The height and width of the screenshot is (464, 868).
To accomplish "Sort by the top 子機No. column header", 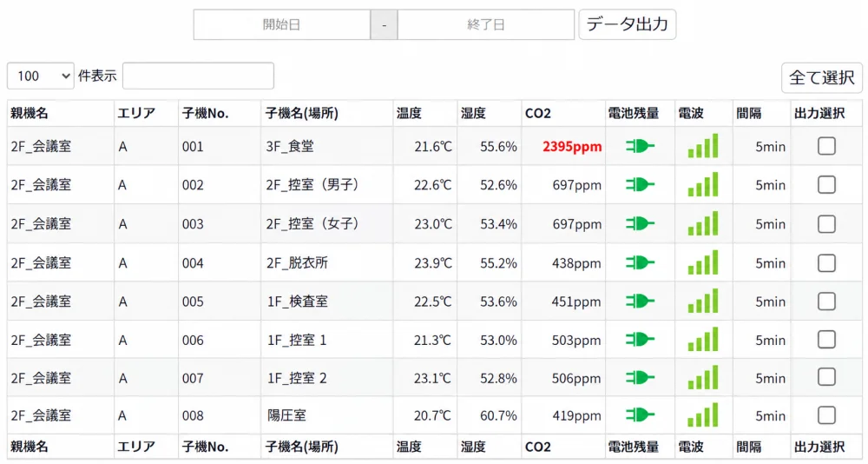I will pyautogui.click(x=220, y=113).
